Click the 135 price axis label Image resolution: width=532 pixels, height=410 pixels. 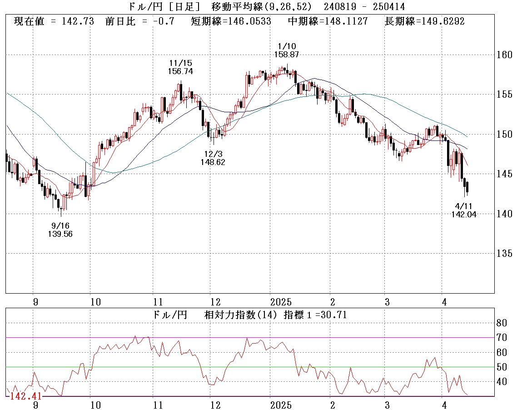tap(504, 253)
